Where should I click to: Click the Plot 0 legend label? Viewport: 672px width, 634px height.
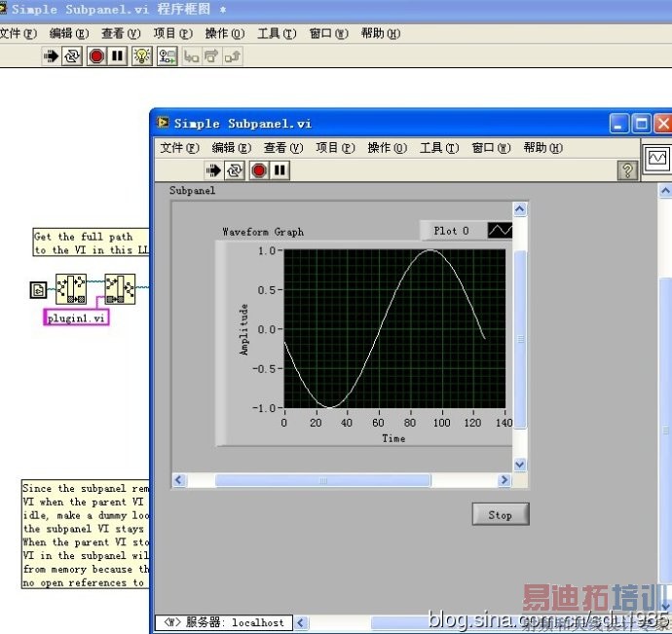(x=451, y=231)
